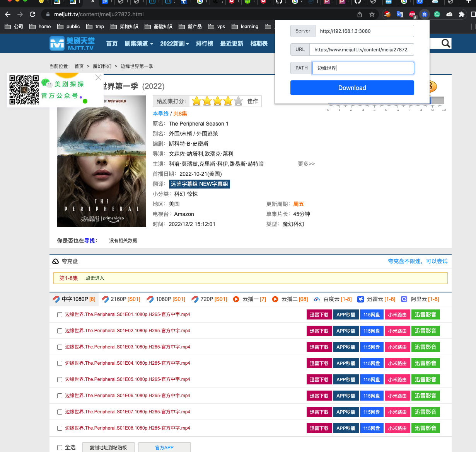Click the URL input field in popup

[362, 49]
